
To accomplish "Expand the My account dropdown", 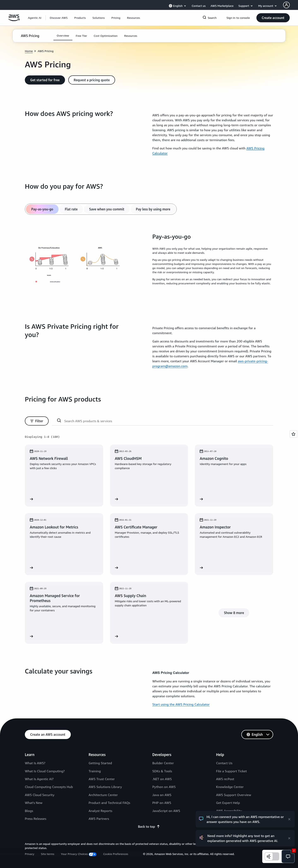I will coord(267,6).
